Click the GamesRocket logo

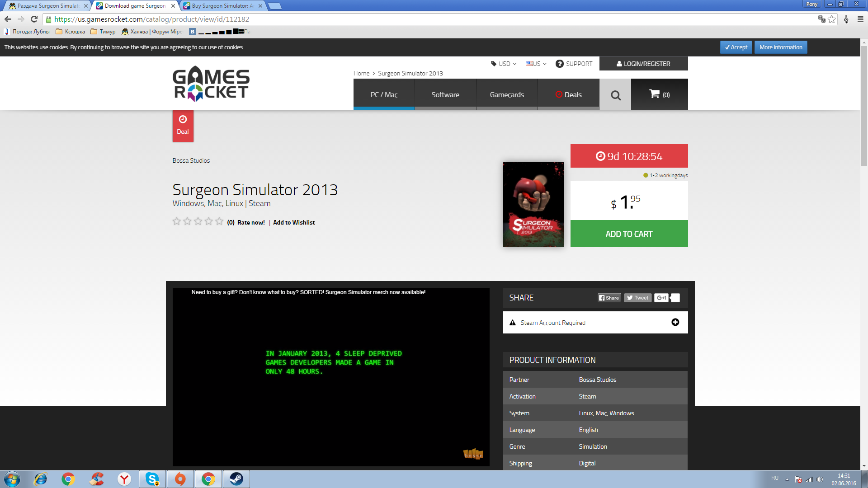[211, 84]
